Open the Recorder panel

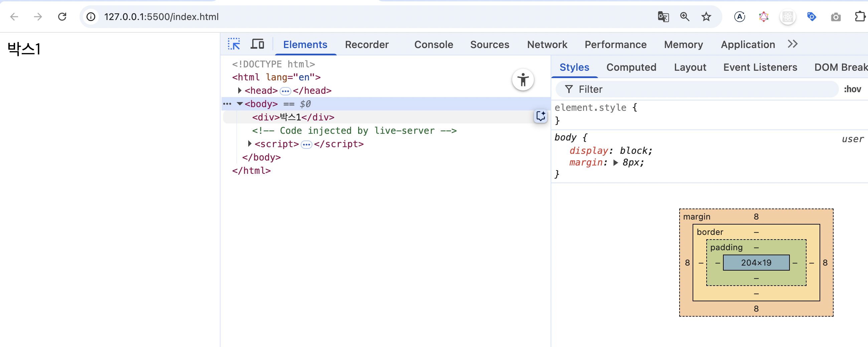pyautogui.click(x=367, y=44)
